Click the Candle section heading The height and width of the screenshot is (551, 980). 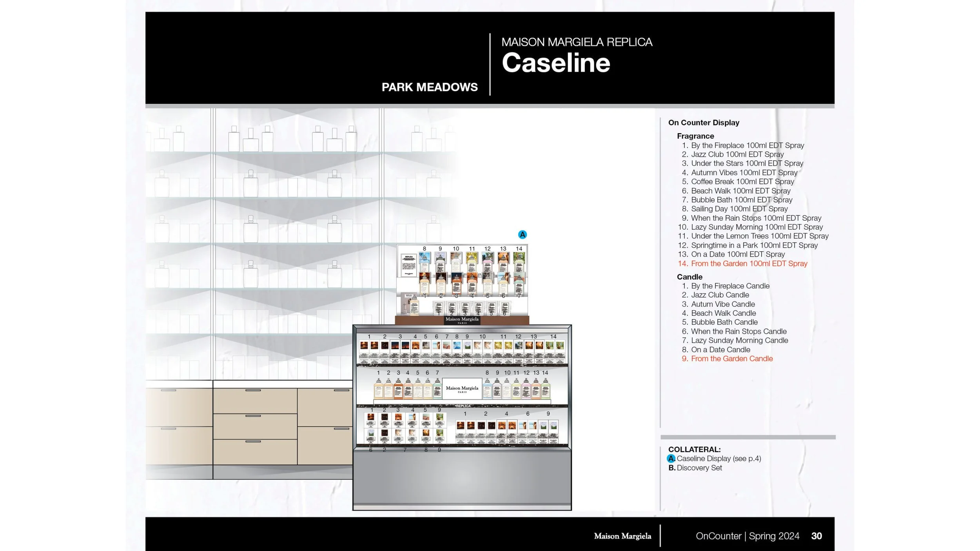click(689, 277)
